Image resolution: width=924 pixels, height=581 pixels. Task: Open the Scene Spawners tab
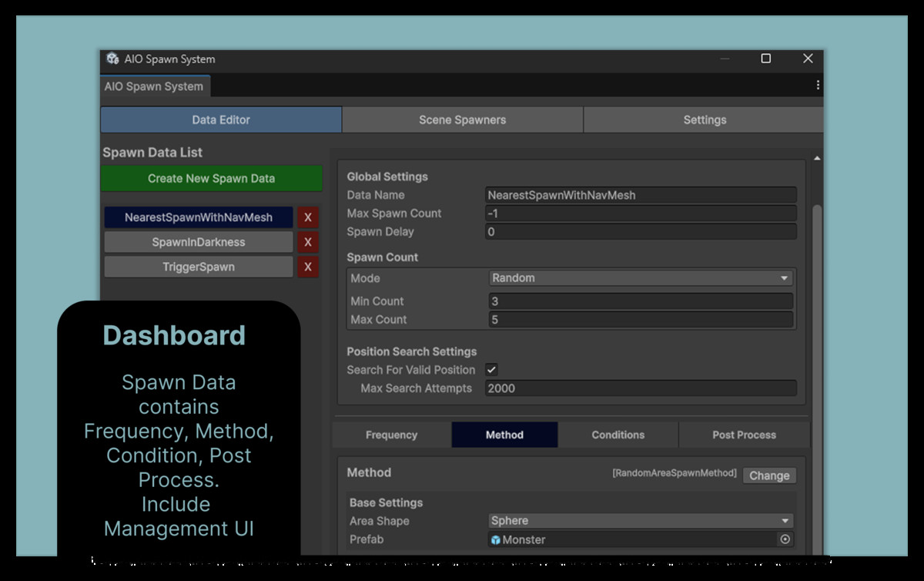[463, 119]
